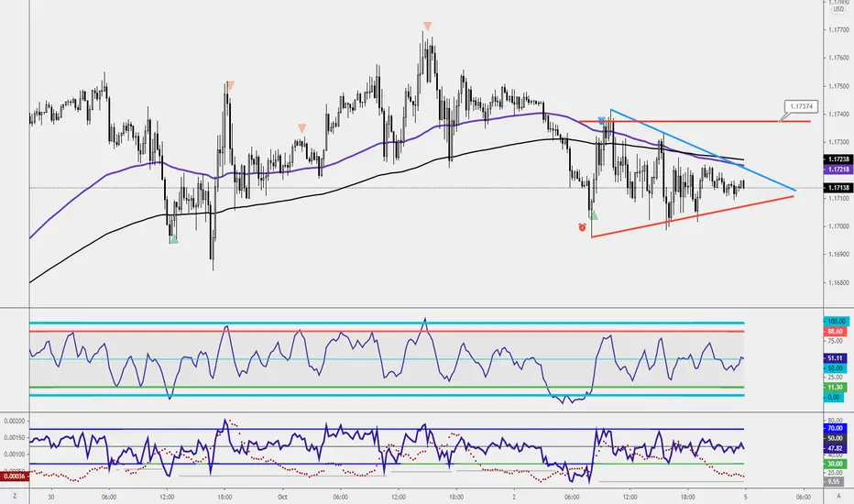This screenshot has height=504, width=854.
Task: Click the cyan 100.00 level label
Action: coord(836,322)
